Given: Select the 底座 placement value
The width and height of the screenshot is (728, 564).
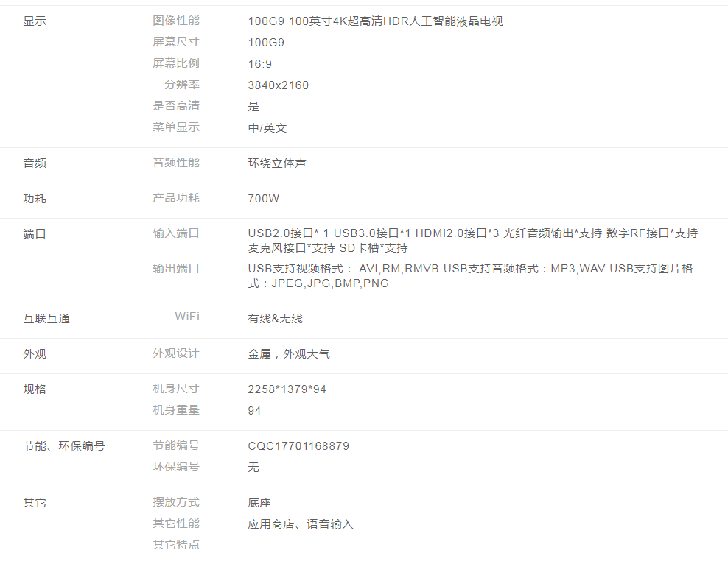Looking at the screenshot, I should [259, 503].
